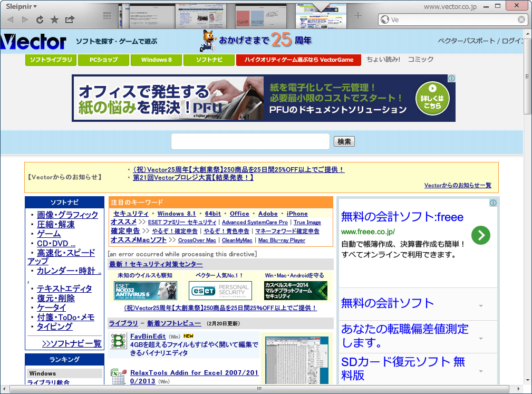The width and height of the screenshot is (532, 394).
Task: Open the タイピング category
Action: point(55,327)
